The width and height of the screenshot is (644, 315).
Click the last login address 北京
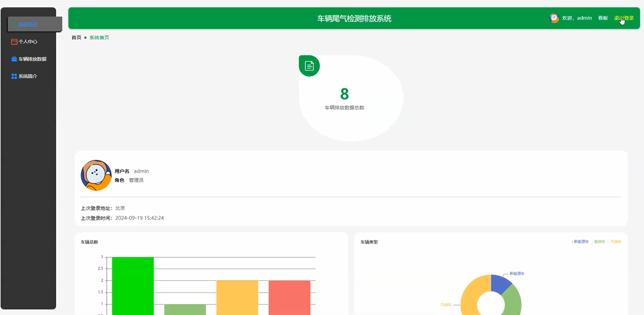120,208
